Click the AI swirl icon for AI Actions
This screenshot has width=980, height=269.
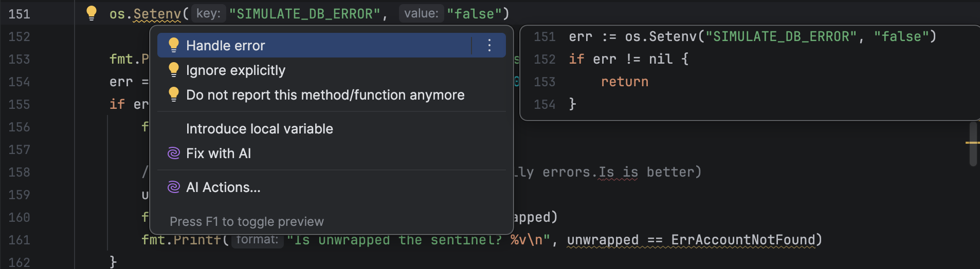click(174, 187)
